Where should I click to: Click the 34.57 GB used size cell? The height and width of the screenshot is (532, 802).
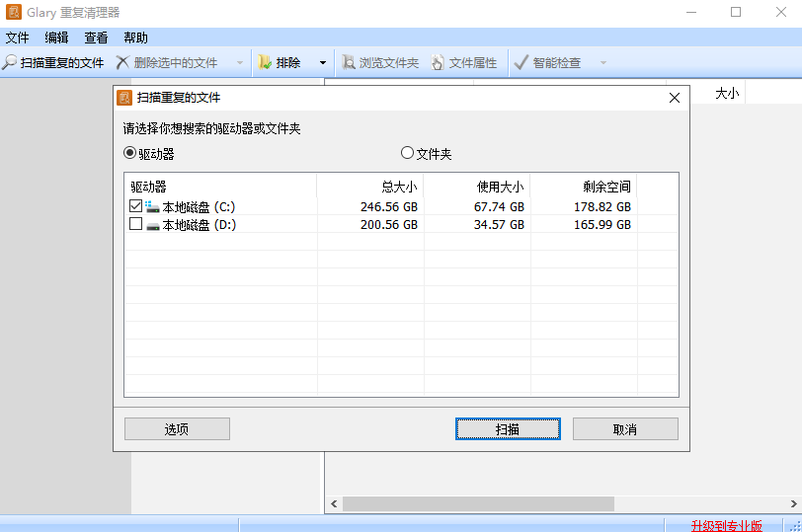(x=499, y=225)
